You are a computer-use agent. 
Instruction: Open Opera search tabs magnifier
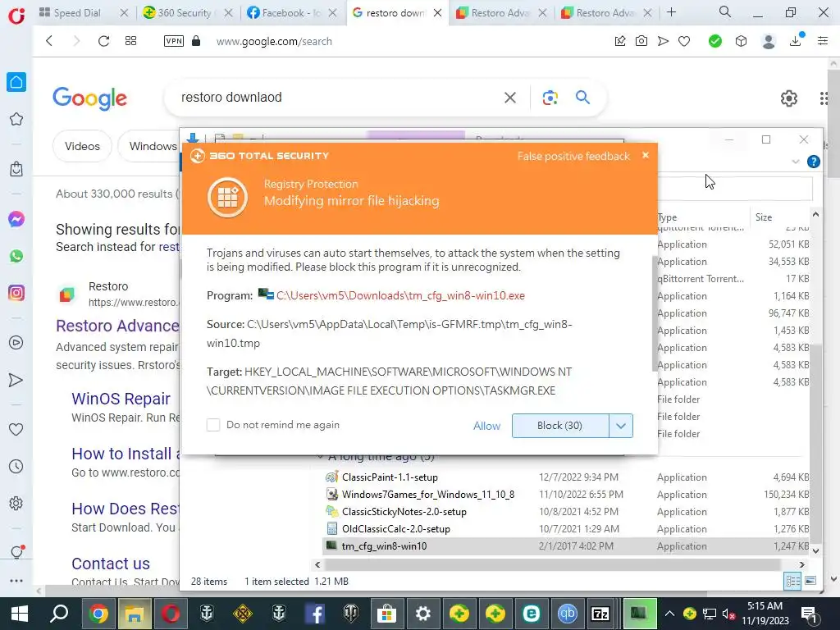pyautogui.click(x=725, y=11)
